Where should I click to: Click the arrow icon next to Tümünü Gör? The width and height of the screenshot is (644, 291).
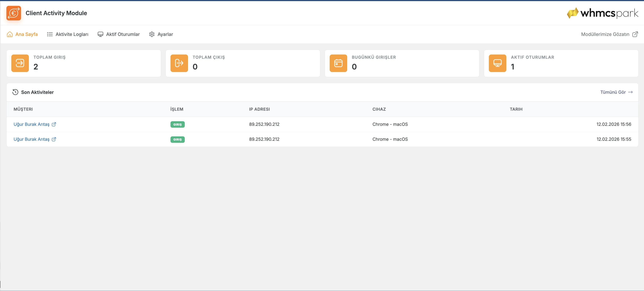(x=630, y=92)
